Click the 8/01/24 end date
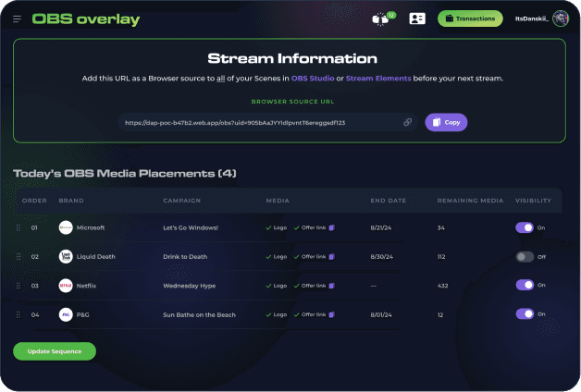The height and width of the screenshot is (392, 581). [381, 314]
